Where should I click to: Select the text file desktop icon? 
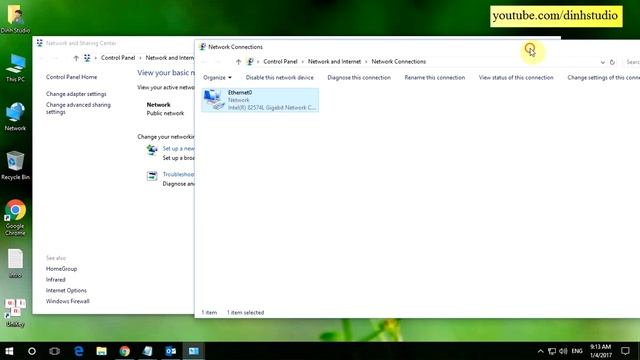click(15, 264)
